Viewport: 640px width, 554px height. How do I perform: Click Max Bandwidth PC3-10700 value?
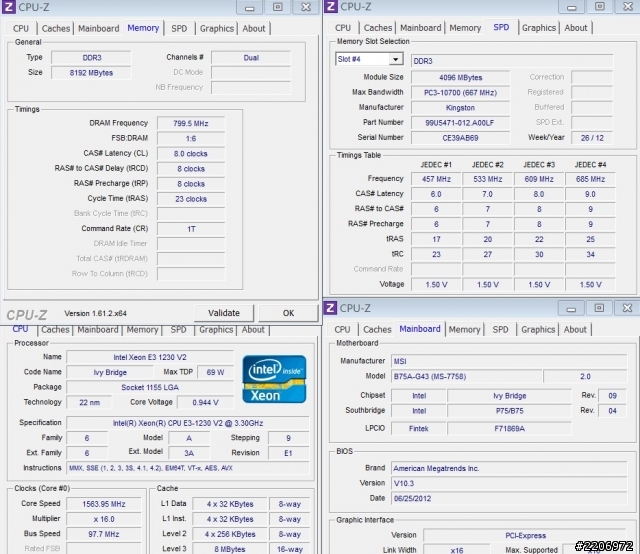460,92
